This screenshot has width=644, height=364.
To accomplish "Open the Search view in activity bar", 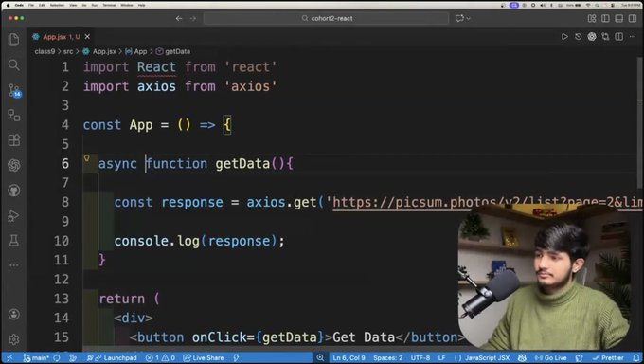I will point(13,64).
